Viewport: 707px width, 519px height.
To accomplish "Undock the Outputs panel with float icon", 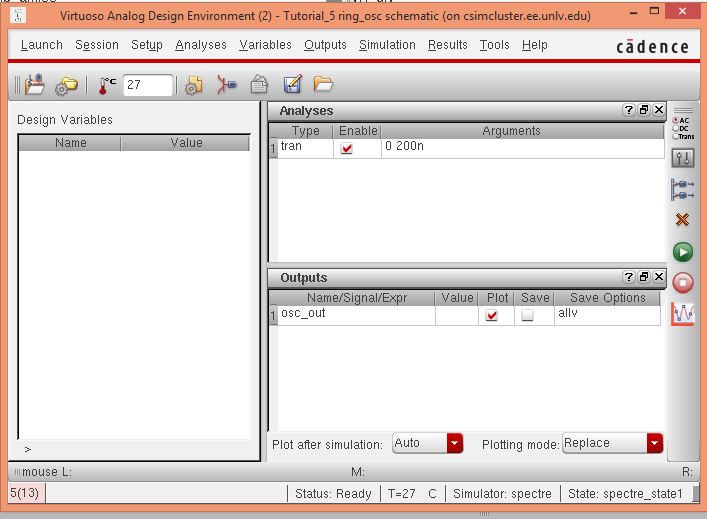I will click(x=644, y=277).
